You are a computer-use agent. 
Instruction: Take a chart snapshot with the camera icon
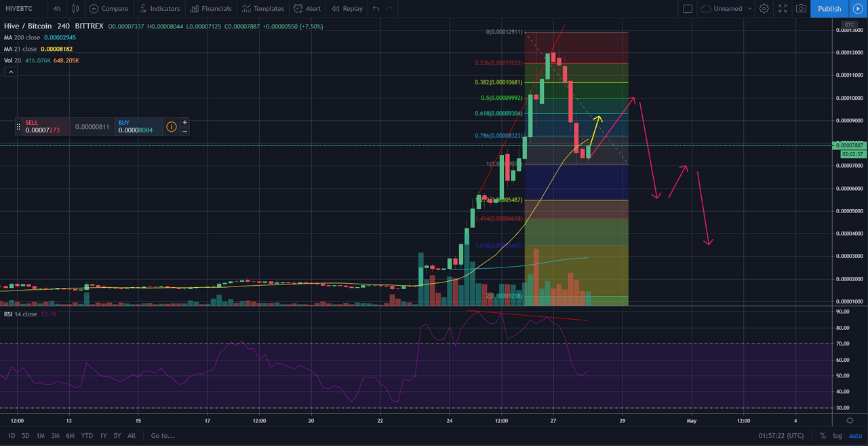click(801, 9)
